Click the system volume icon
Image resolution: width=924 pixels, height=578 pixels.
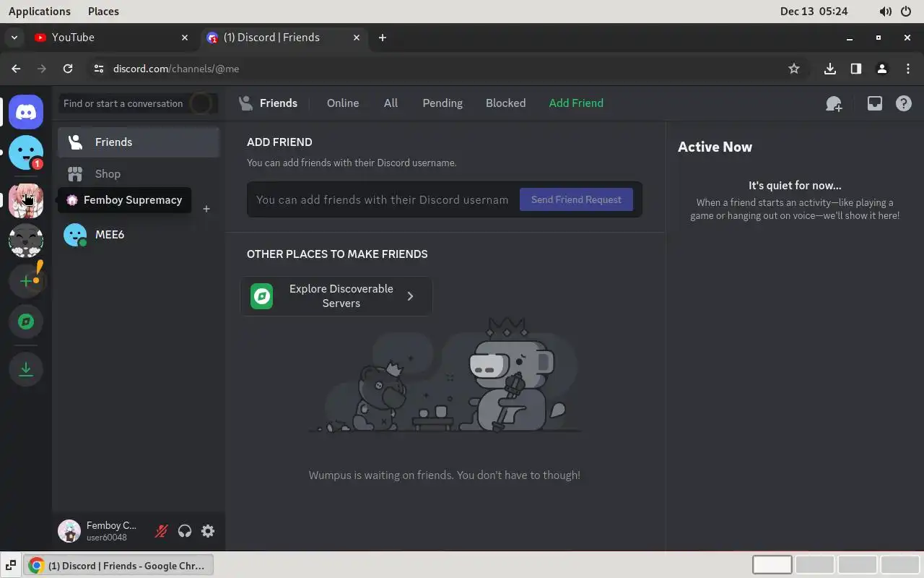(885, 12)
